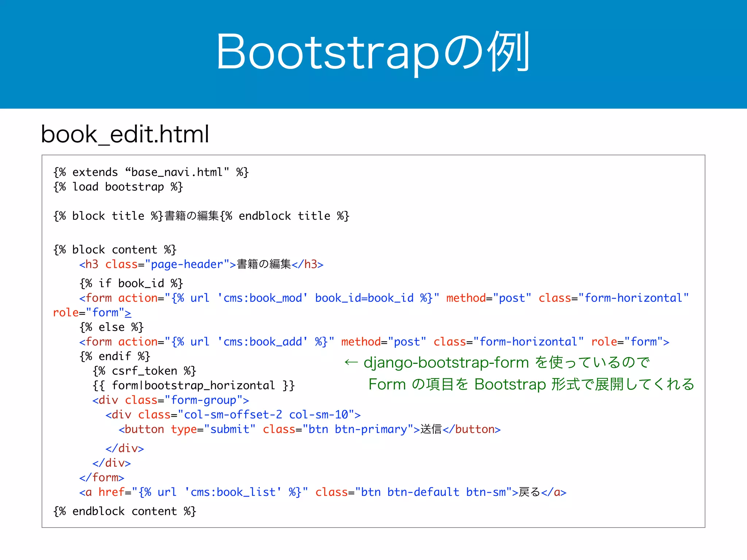Click the a href 'cms:book_list' 戻る line
Image resolution: width=747 pixels, height=560 pixels.
323,492
